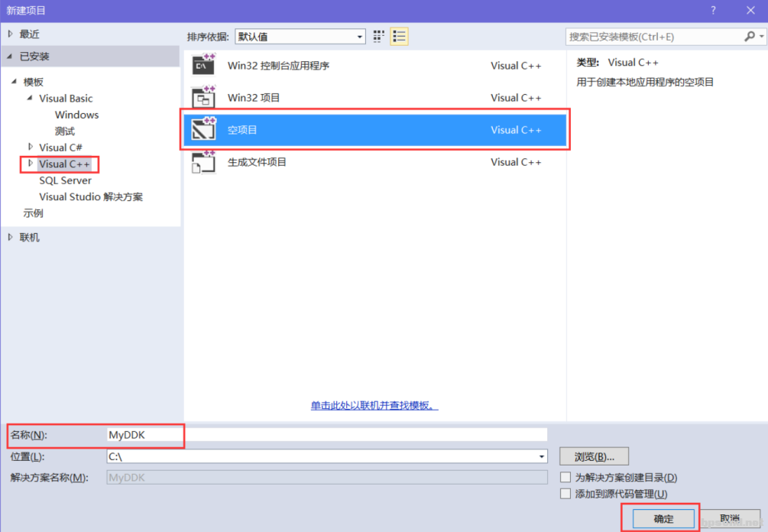Open the dialog help question mark
Screen dimensions: 768x532
[713, 10]
